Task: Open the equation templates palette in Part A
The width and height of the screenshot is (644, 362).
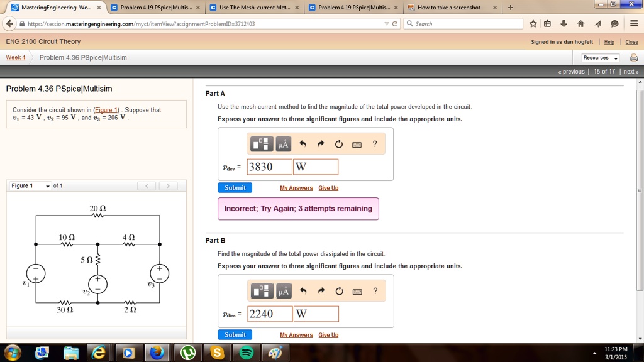Action: coord(262,143)
